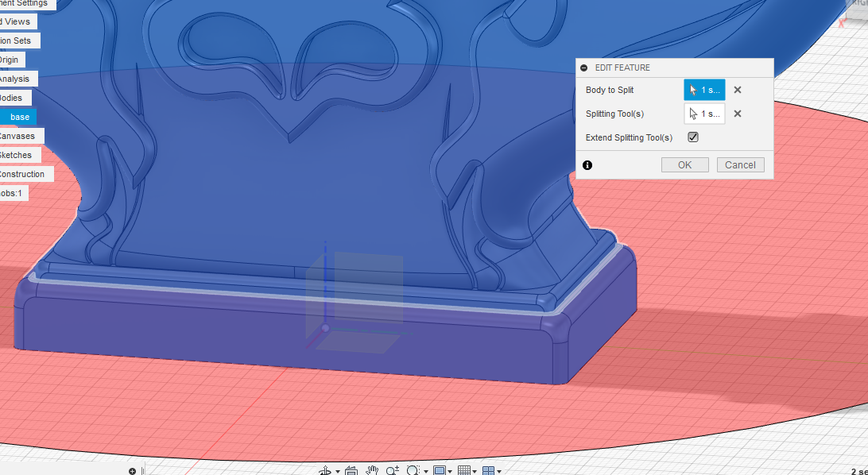Open Selection Sets in browser
Viewport: 868px width, 475px height.
click(20, 41)
